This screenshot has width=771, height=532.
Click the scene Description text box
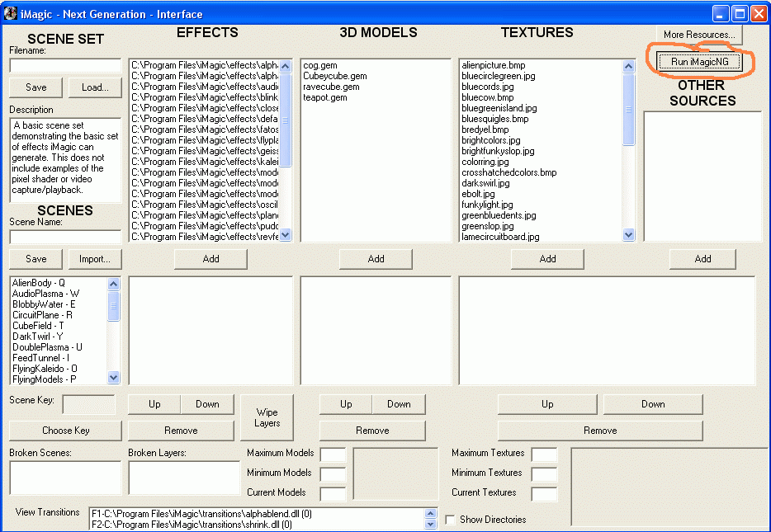pyautogui.click(x=65, y=160)
